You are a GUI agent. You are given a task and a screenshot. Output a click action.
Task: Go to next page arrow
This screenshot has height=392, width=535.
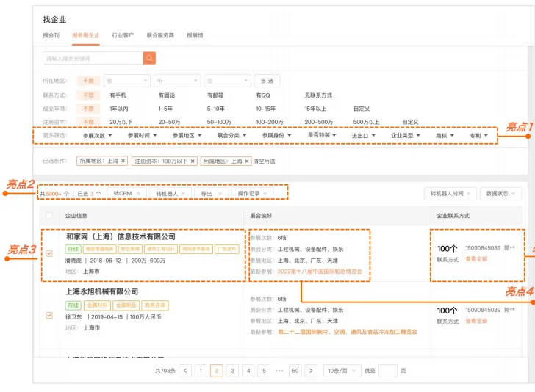click(x=311, y=371)
